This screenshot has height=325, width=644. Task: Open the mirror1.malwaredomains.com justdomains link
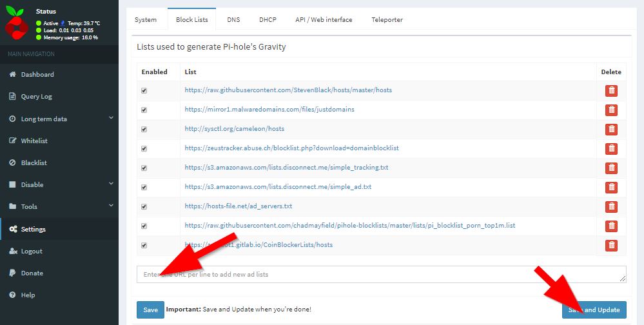(x=269, y=109)
